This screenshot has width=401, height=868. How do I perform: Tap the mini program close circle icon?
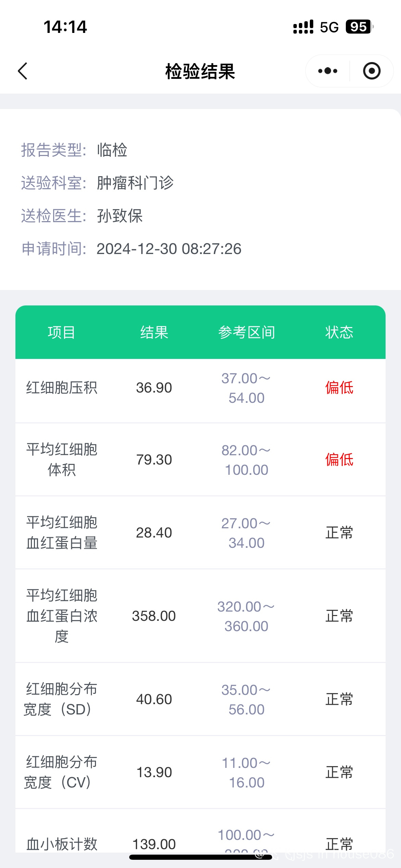click(x=372, y=71)
